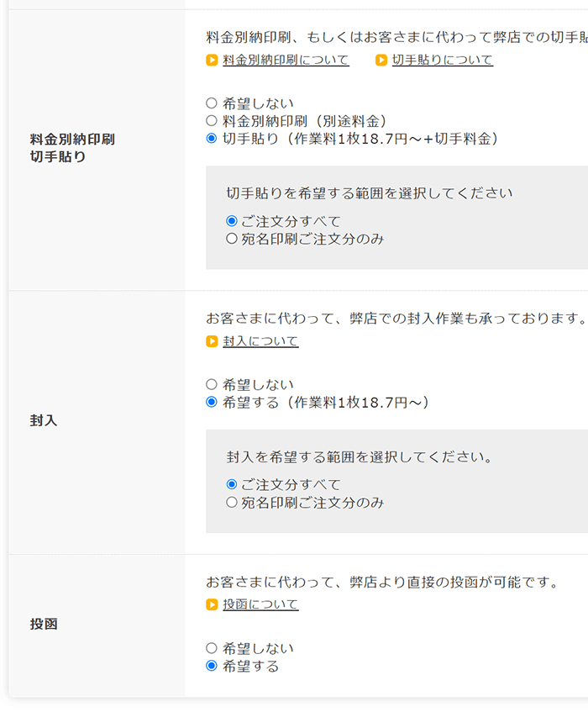Select 切手貼り（作業料1枚18.7円～+切手料金） option
This screenshot has width=588, height=712.
(212, 139)
